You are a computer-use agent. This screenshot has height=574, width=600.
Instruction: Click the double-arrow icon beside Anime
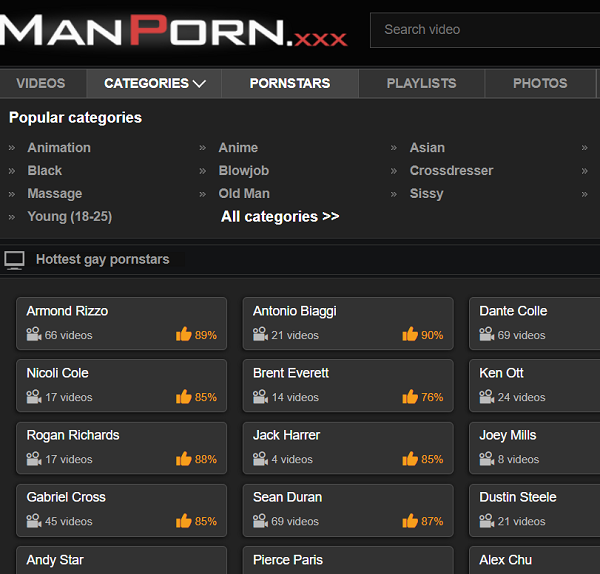(x=203, y=148)
